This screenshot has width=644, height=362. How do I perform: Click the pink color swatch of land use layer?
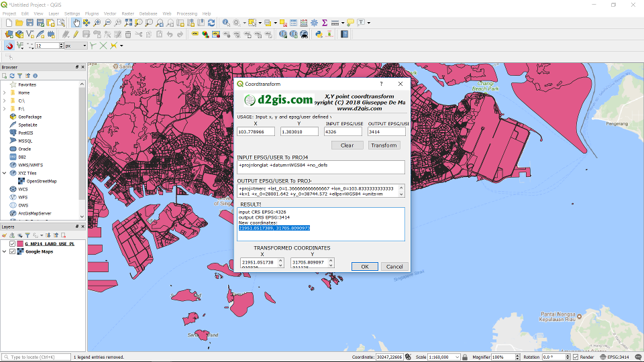click(x=20, y=244)
